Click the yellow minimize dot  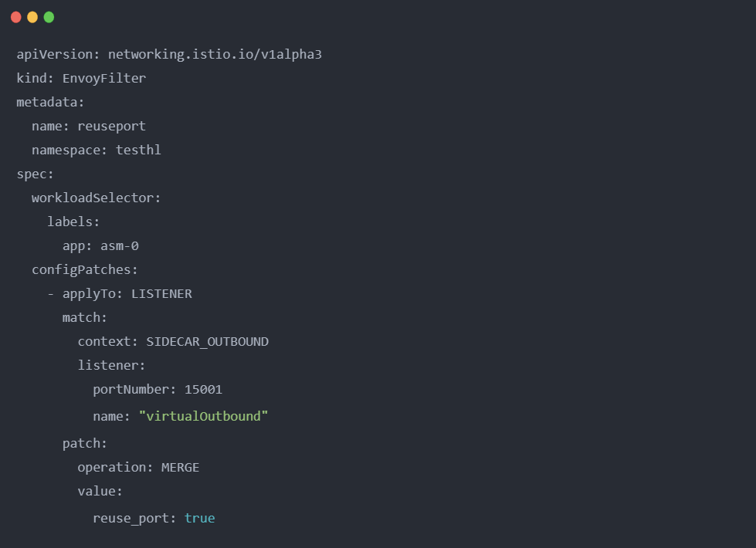[x=32, y=17]
